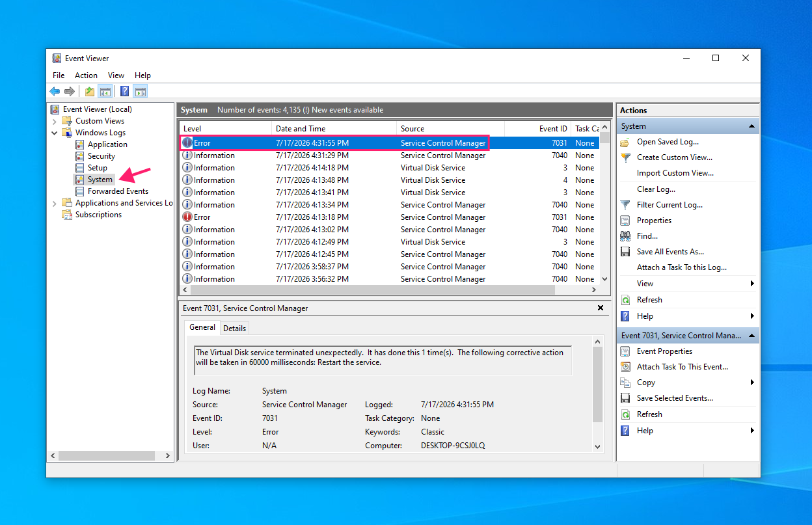
Task: Click the Find binoculars icon
Action: (x=625, y=236)
